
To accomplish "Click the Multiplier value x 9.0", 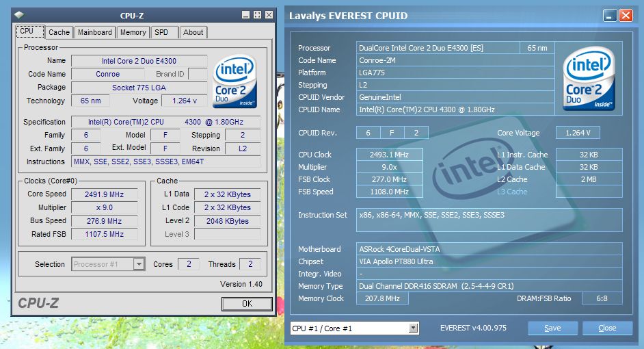I will (105, 207).
